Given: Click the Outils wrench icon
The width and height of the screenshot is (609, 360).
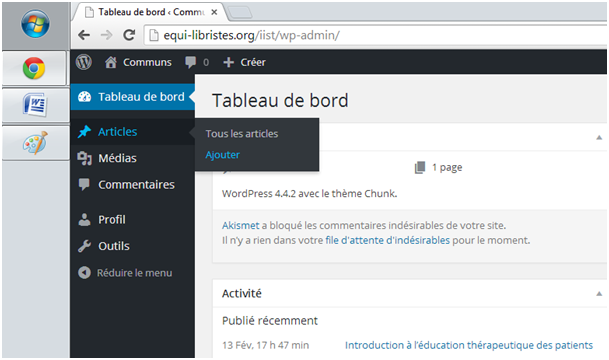Looking at the screenshot, I should (x=84, y=246).
